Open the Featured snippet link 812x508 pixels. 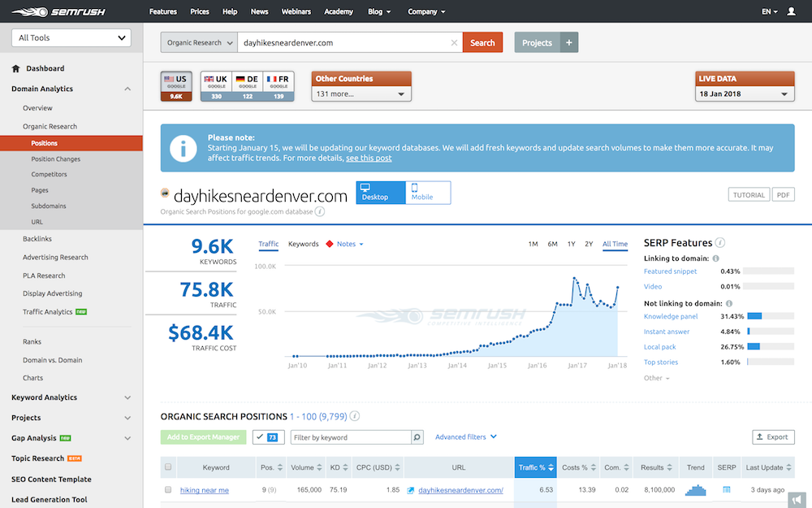pos(670,271)
